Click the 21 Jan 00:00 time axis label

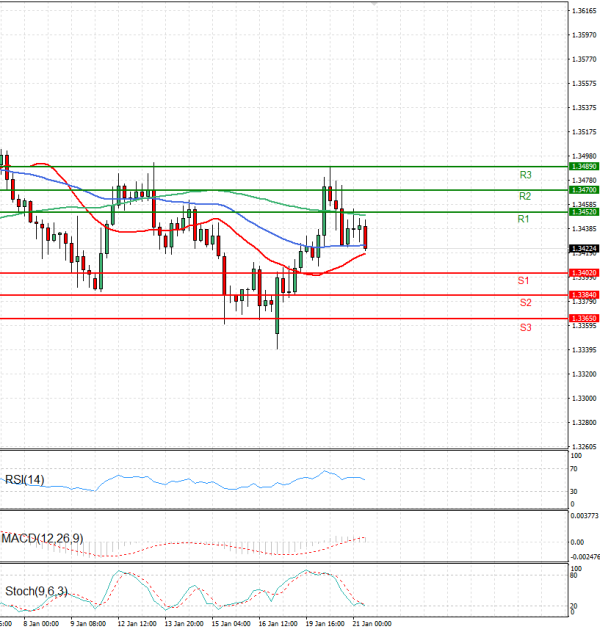(371, 623)
